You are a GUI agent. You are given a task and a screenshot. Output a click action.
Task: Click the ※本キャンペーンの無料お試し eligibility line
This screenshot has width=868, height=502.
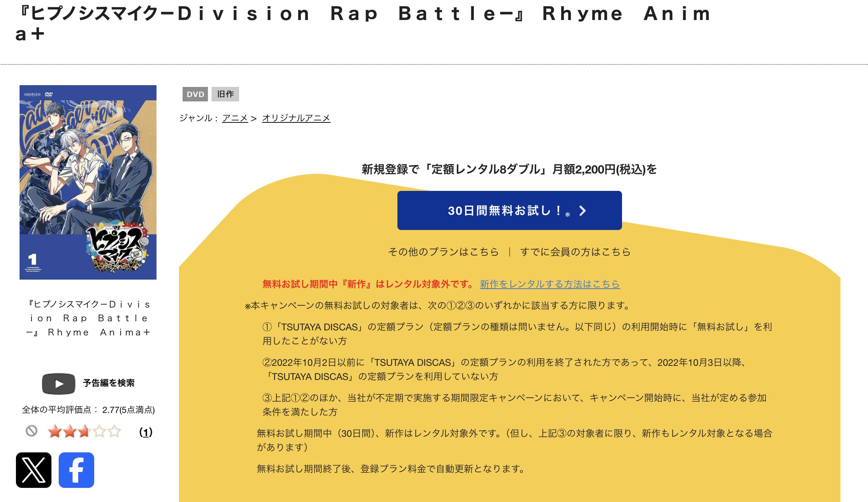[437, 305]
